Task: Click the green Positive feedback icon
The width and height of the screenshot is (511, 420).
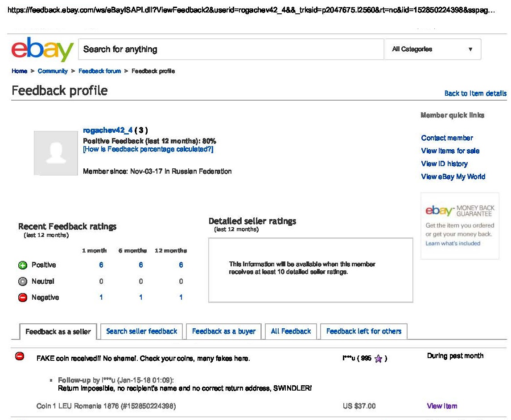Action: (23, 265)
